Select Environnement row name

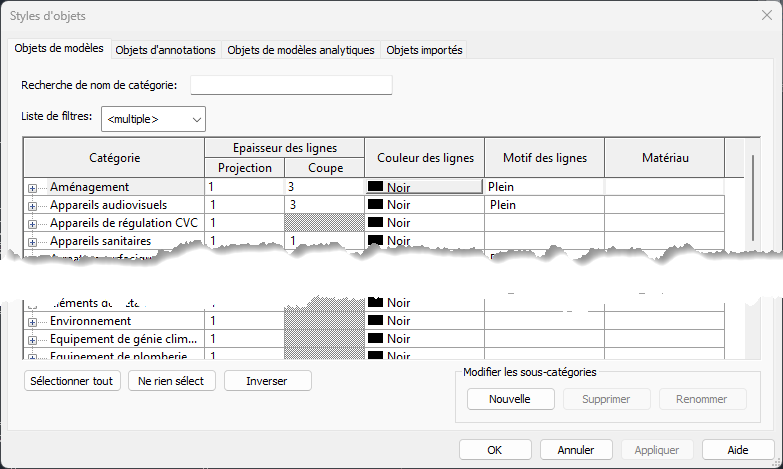90,321
